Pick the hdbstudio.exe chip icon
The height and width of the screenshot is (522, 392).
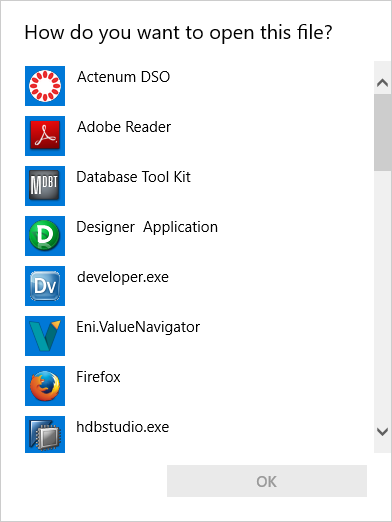point(45,434)
